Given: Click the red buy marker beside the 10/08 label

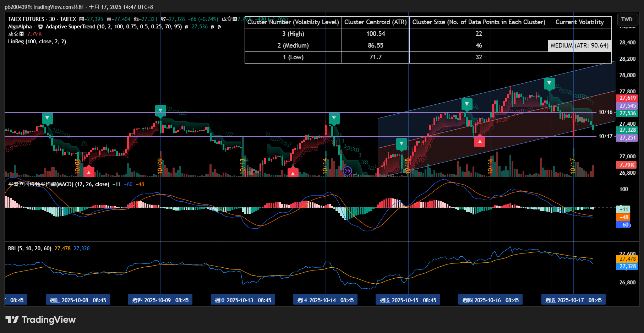Looking at the screenshot, I should [x=88, y=171].
